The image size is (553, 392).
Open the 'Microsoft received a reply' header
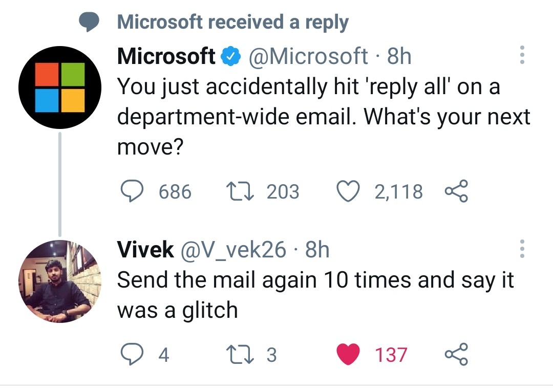(232, 22)
